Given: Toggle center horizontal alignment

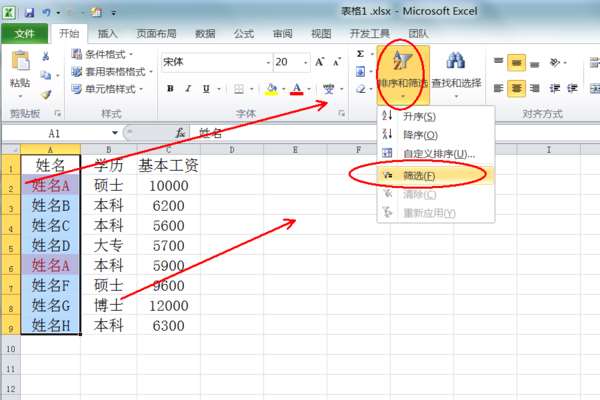Looking at the screenshot, I should 516,89.
